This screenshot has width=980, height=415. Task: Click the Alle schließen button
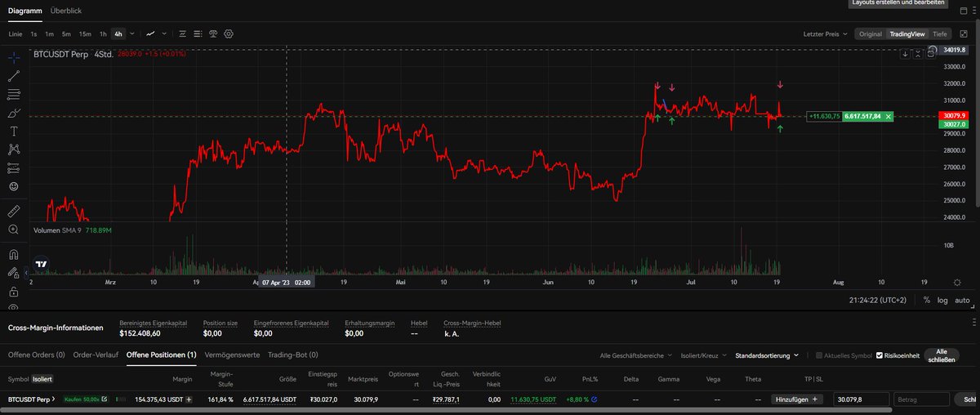pyautogui.click(x=941, y=355)
